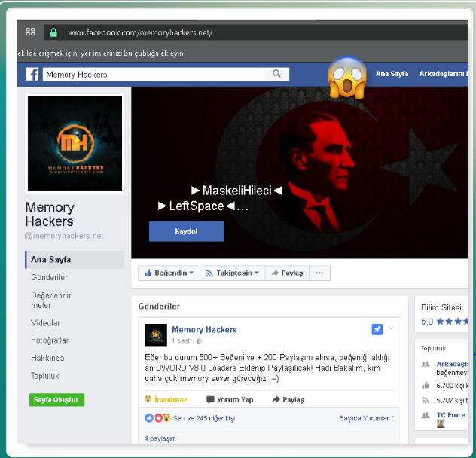Click the İnanılmaz reaction button
This screenshot has width=476, height=458.
tap(166, 399)
